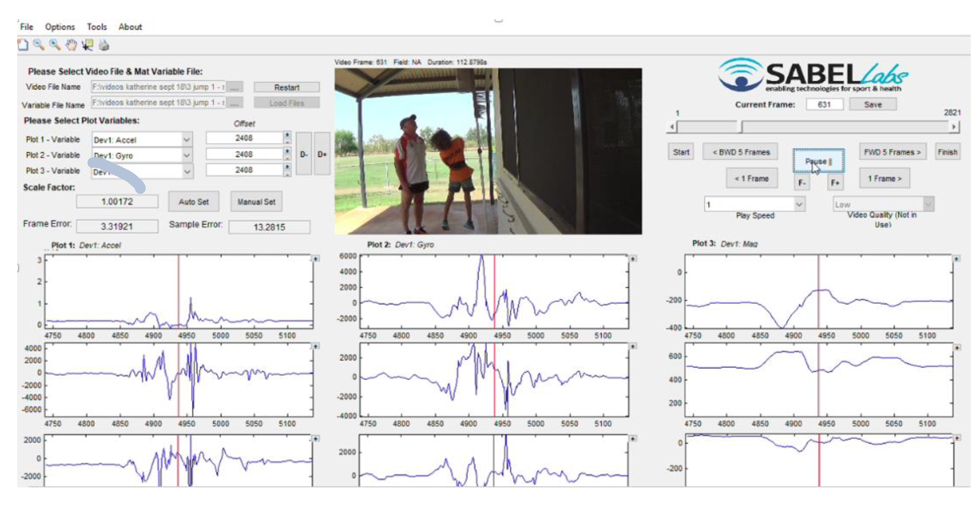This screenshot has height=508, width=980.
Task: Click the Print figure icon
Action: coord(104,45)
